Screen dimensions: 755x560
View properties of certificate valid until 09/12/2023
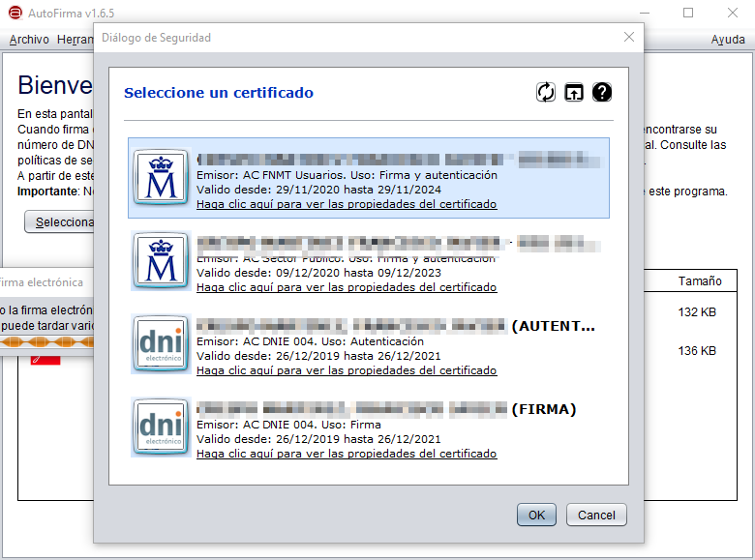(x=347, y=287)
